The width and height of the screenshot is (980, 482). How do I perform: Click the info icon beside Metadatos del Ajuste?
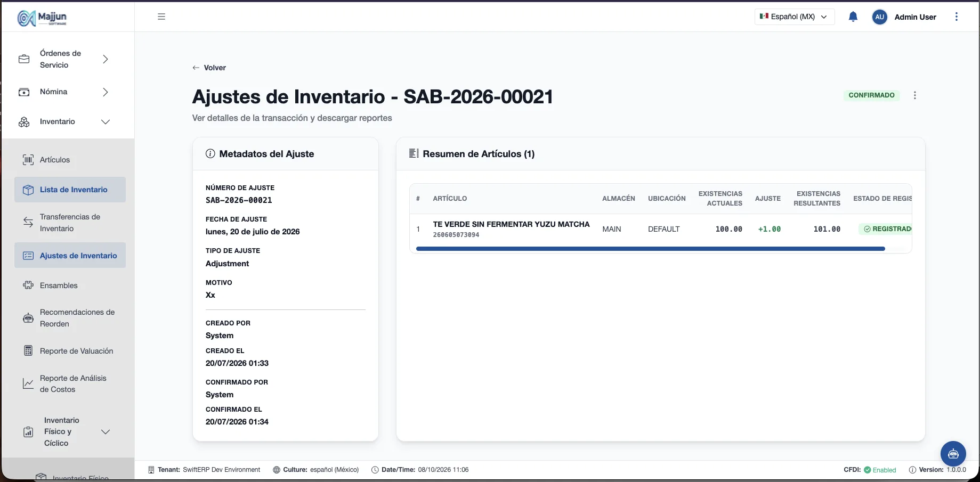click(210, 153)
